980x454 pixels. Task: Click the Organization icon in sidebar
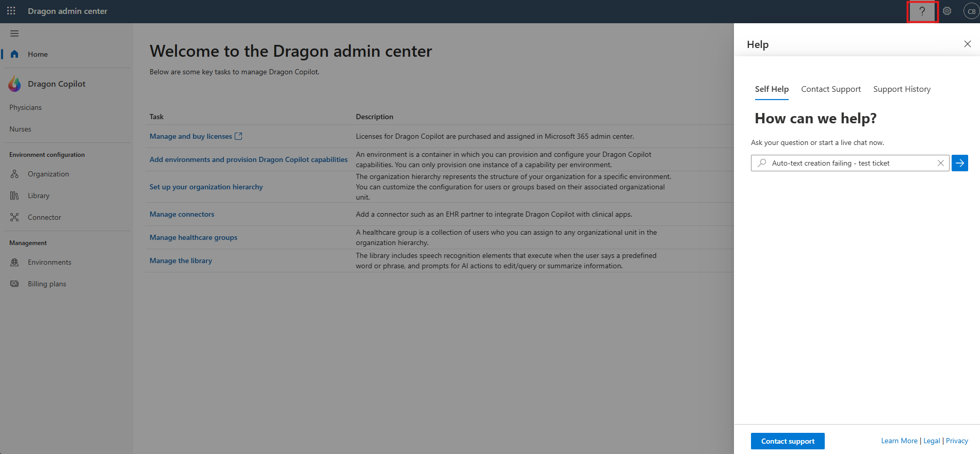pyautogui.click(x=14, y=174)
